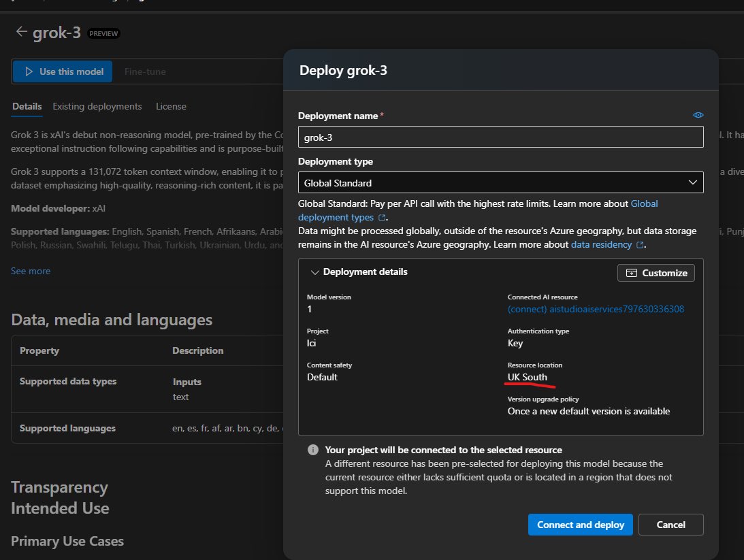
Task: Toggle the eye icon next to Deployment name
Action: click(698, 115)
